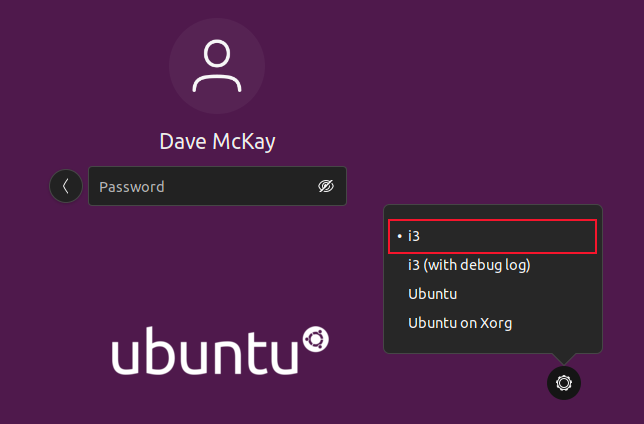Click the purple background left of the ubuntu wordmark
The width and height of the screenshot is (644, 424).
point(55,354)
